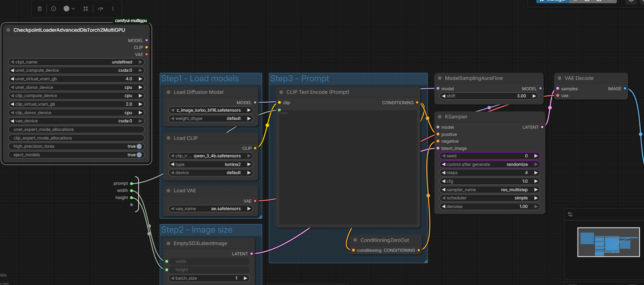
Task: Click the green prompt output socket of the input list
Action: (x=131, y=183)
